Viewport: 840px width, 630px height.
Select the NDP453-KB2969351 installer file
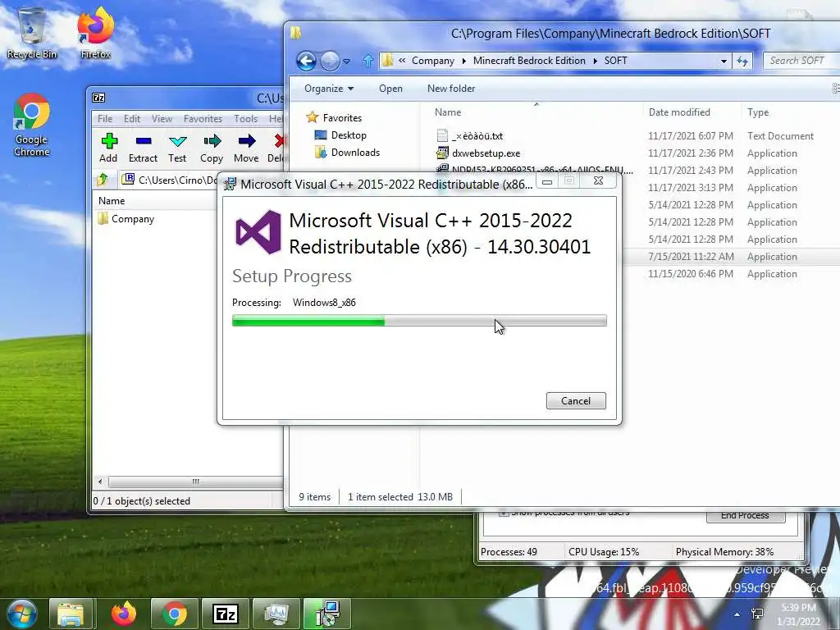(x=541, y=170)
